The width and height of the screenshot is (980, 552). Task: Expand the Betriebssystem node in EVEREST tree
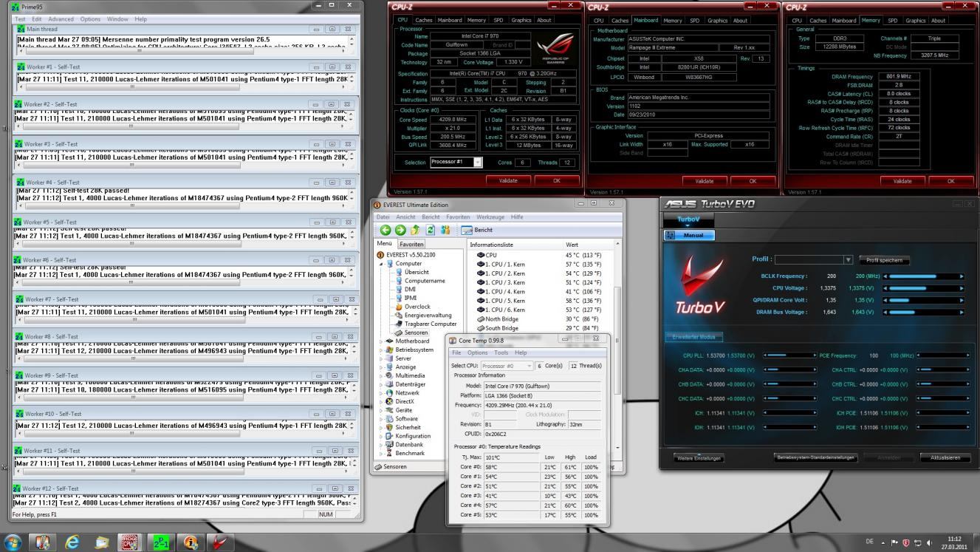coord(382,350)
